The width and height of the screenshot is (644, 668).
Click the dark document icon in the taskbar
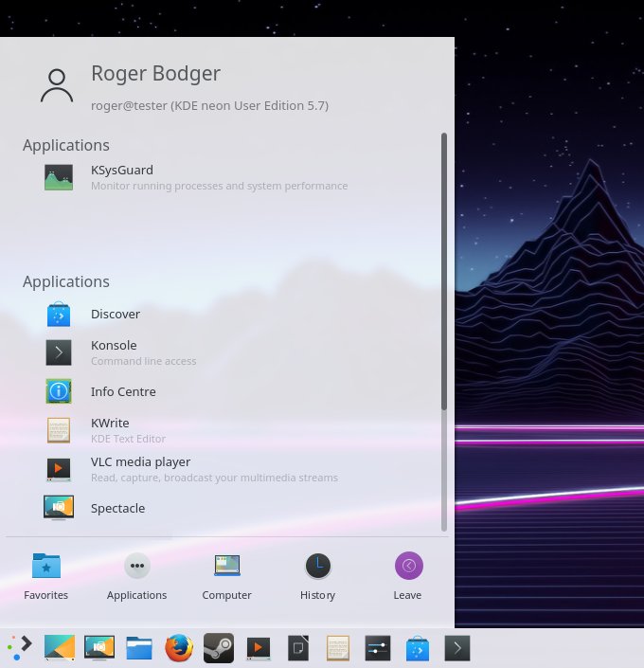pyautogui.click(x=298, y=648)
